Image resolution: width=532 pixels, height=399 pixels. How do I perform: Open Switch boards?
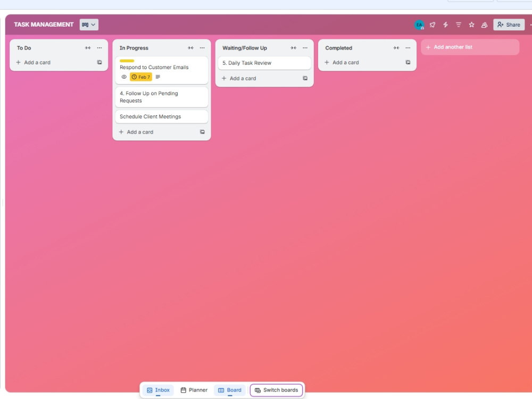pyautogui.click(x=276, y=390)
